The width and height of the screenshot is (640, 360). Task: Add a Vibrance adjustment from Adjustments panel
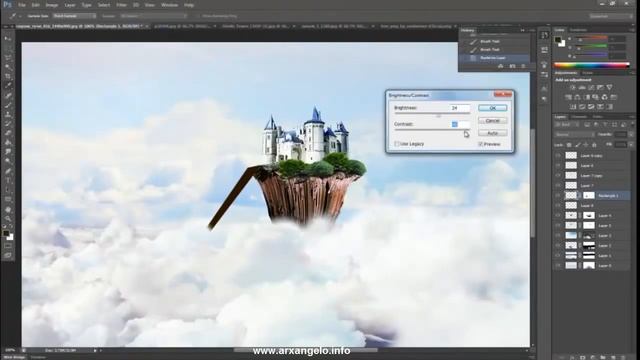coord(609,87)
